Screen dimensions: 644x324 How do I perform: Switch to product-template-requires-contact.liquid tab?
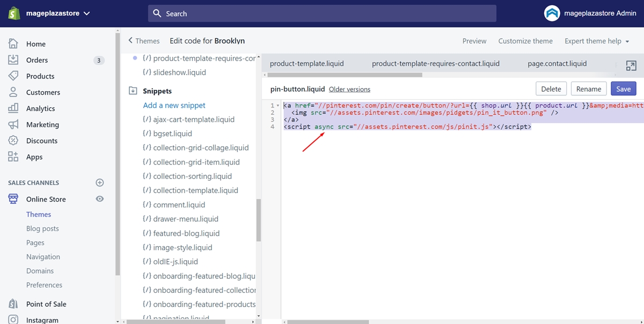(436, 63)
